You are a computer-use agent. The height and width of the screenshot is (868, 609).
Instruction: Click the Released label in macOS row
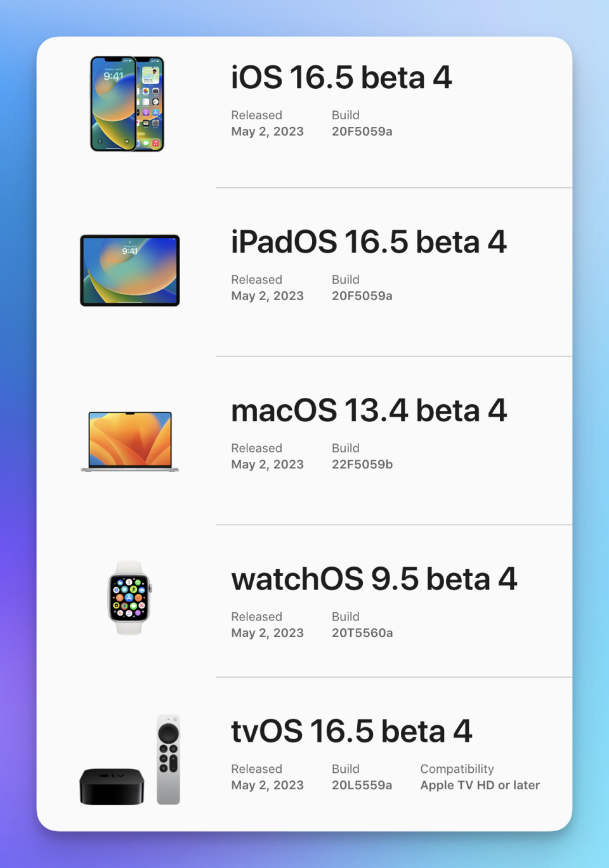click(256, 448)
